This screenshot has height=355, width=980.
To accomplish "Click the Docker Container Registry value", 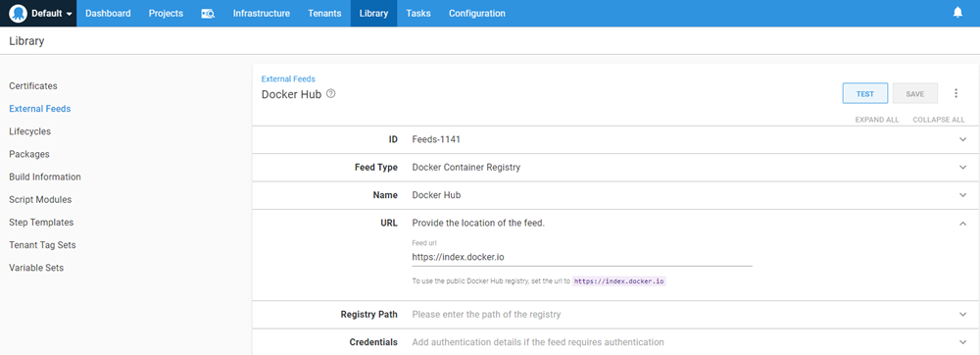I will 466,168.
